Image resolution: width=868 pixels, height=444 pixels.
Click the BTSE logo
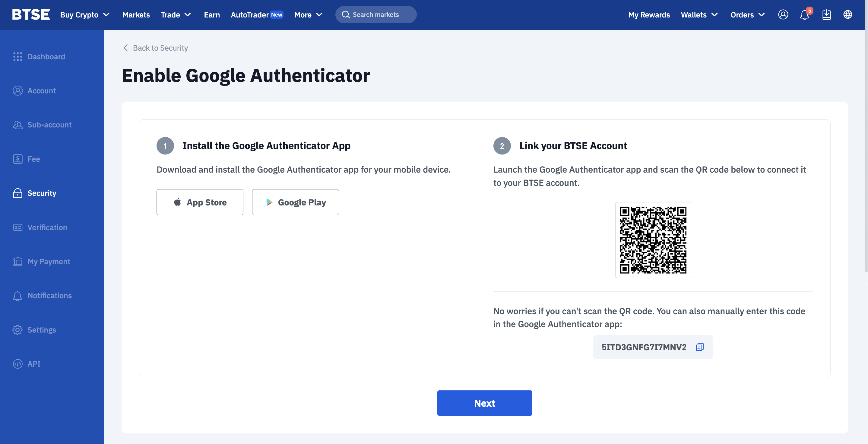tap(31, 15)
